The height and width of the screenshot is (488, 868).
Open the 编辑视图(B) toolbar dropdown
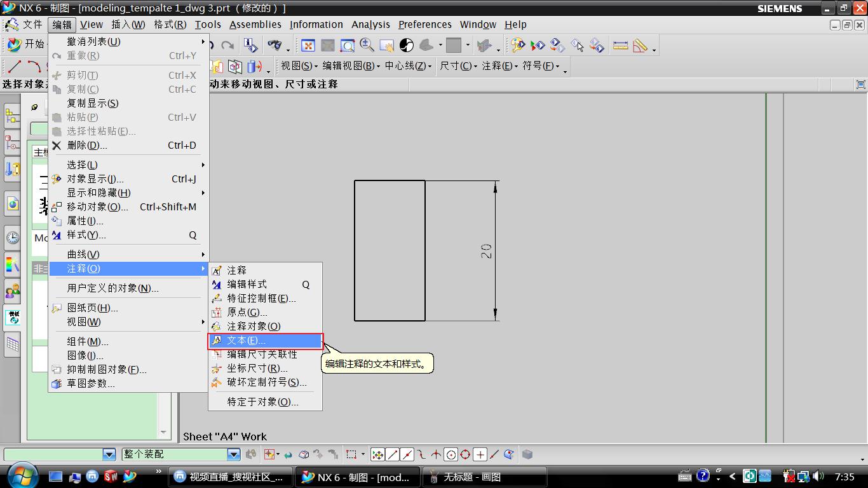pos(351,66)
